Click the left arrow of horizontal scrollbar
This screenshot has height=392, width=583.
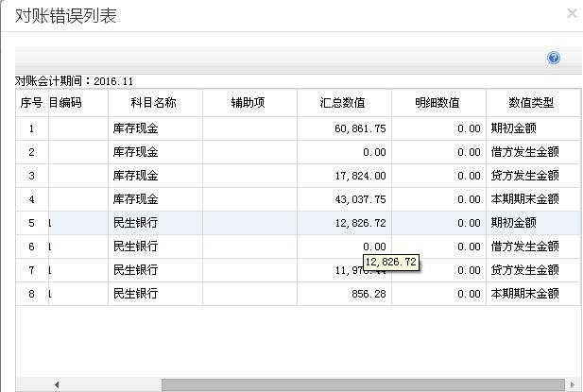[x=57, y=384]
